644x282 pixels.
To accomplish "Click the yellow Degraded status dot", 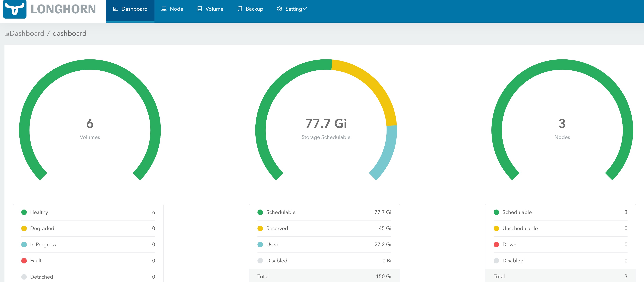I will click(x=24, y=228).
